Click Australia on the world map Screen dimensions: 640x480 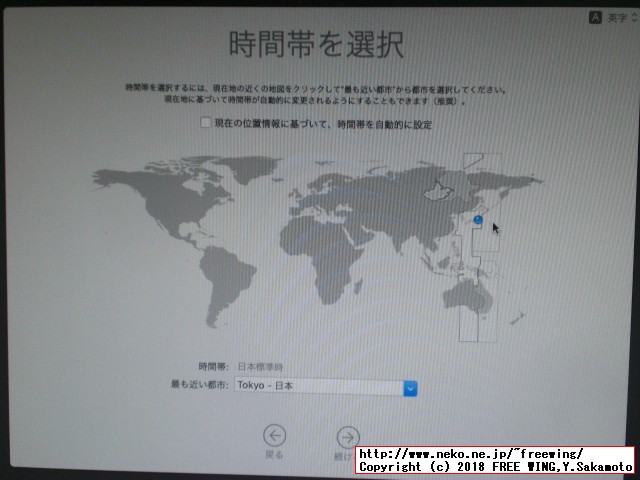point(469,296)
